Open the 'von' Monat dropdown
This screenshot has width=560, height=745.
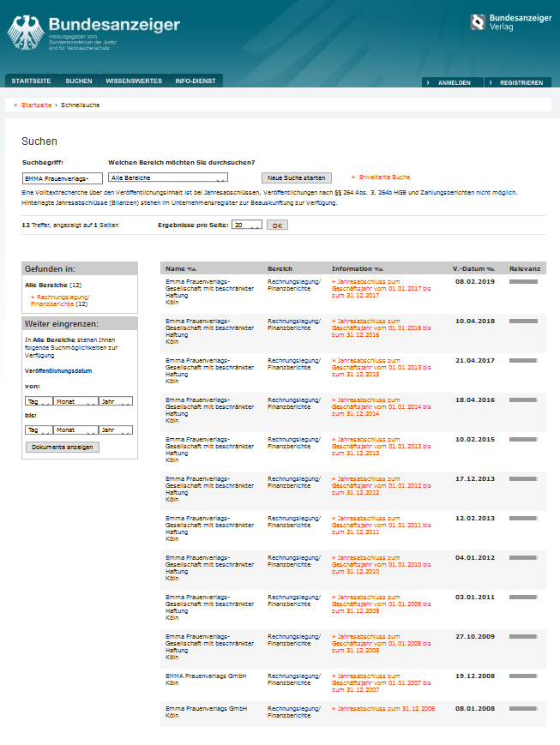75,401
